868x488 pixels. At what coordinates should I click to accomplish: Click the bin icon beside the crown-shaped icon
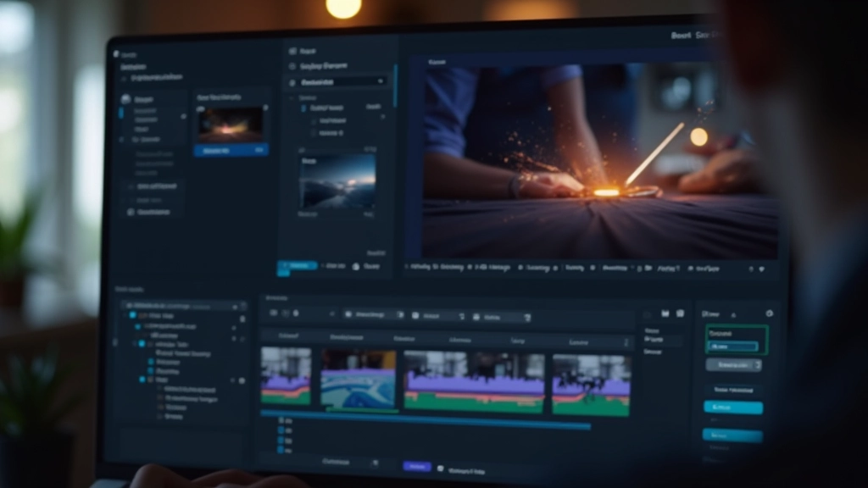pos(681,313)
